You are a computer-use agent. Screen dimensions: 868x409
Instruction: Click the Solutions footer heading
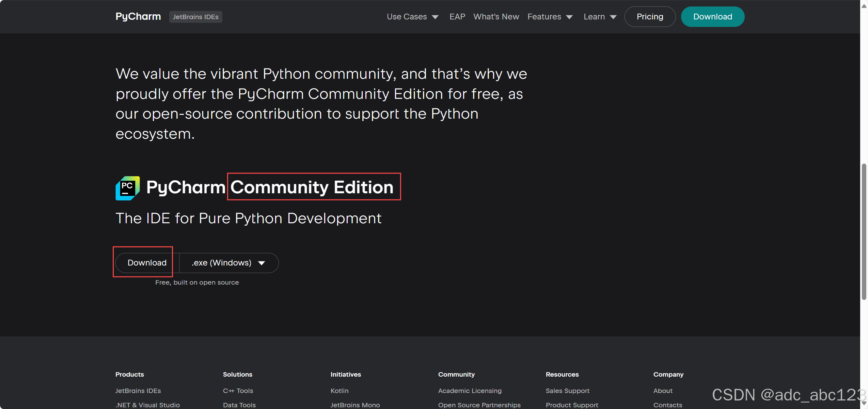(238, 374)
